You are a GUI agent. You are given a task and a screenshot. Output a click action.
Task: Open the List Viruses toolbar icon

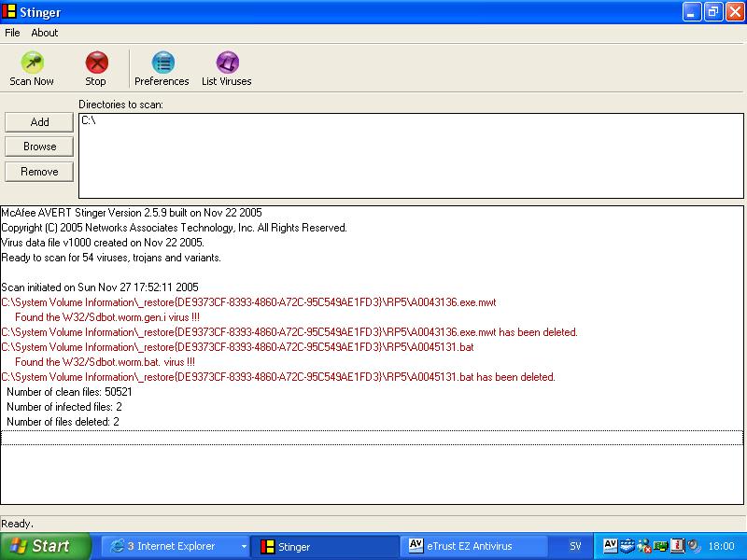point(227,69)
